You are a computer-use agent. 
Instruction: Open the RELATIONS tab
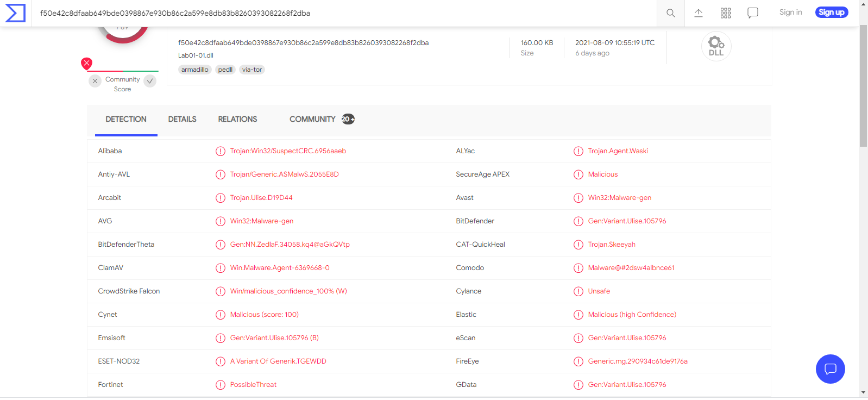237,119
